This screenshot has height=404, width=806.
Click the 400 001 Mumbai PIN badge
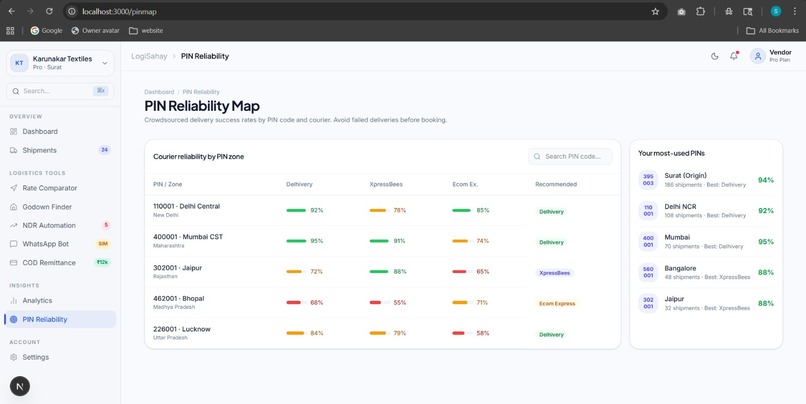(648, 242)
